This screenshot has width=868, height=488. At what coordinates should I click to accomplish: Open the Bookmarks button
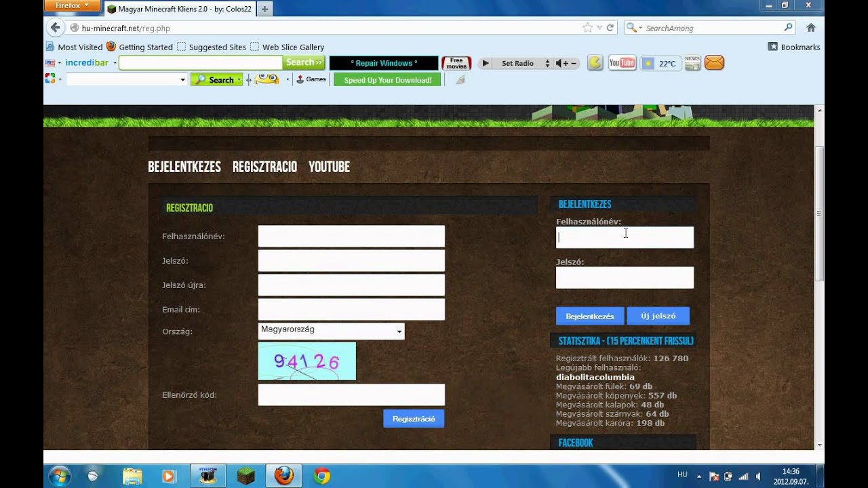pos(794,47)
